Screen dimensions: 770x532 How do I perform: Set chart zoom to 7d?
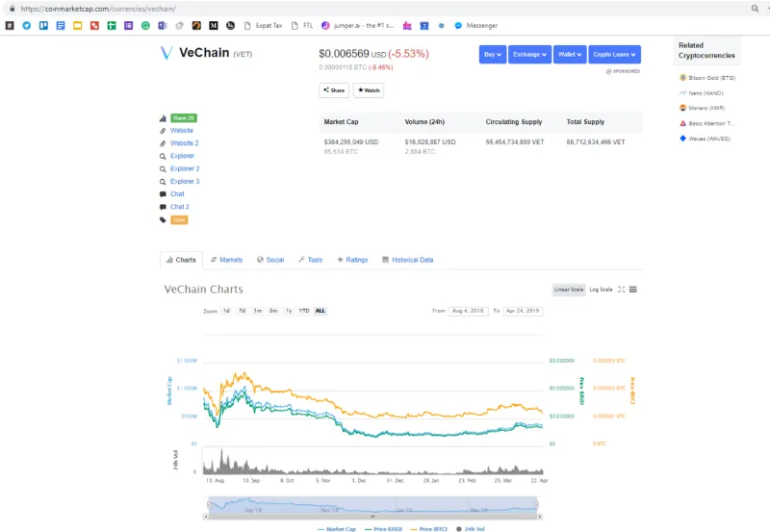tap(243, 311)
